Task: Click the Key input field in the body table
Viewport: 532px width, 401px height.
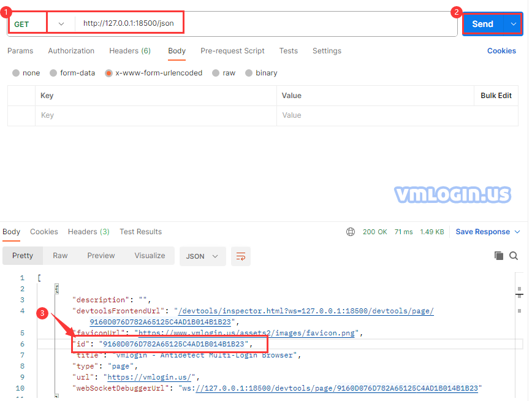Action: pyautogui.click(x=156, y=115)
